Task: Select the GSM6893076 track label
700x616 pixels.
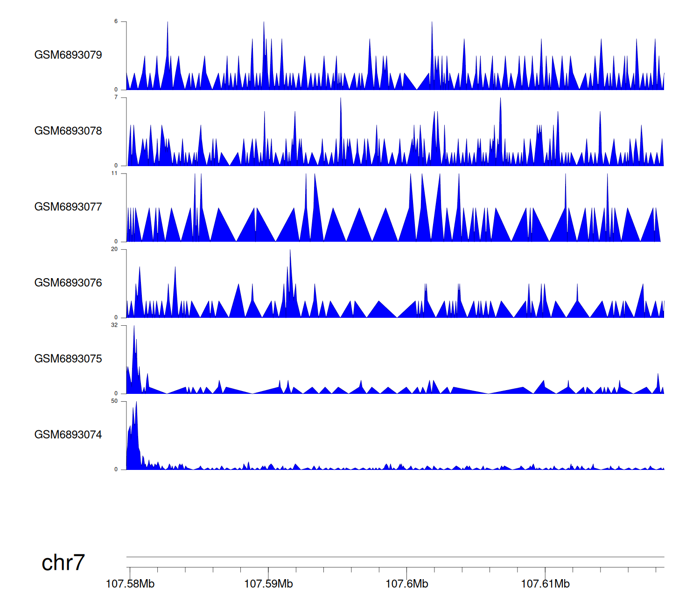Action: pyautogui.click(x=68, y=283)
